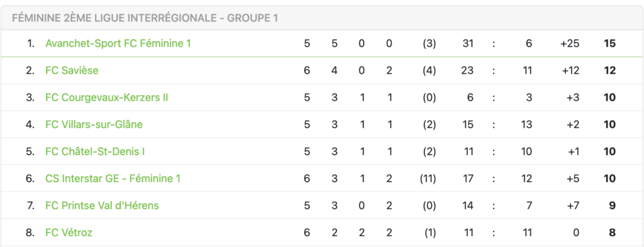This screenshot has width=644, height=247.
Task: Select FC Villars-sur-Glâne team link
Action: (94, 124)
